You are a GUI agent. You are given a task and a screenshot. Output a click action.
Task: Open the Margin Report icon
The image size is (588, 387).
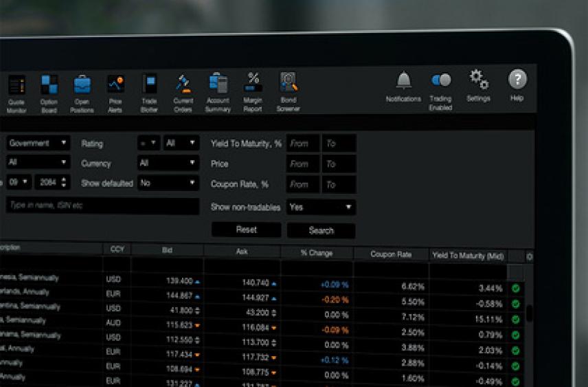point(253,82)
